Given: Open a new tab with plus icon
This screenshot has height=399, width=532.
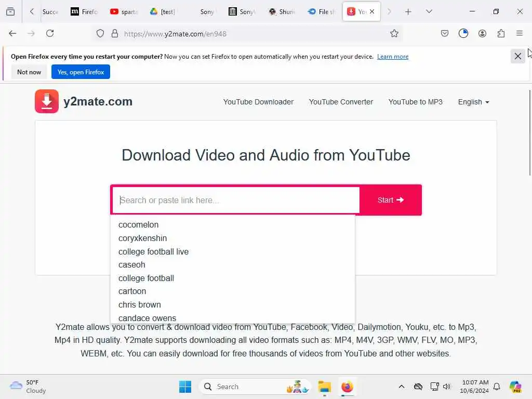Looking at the screenshot, I should tap(408, 12).
